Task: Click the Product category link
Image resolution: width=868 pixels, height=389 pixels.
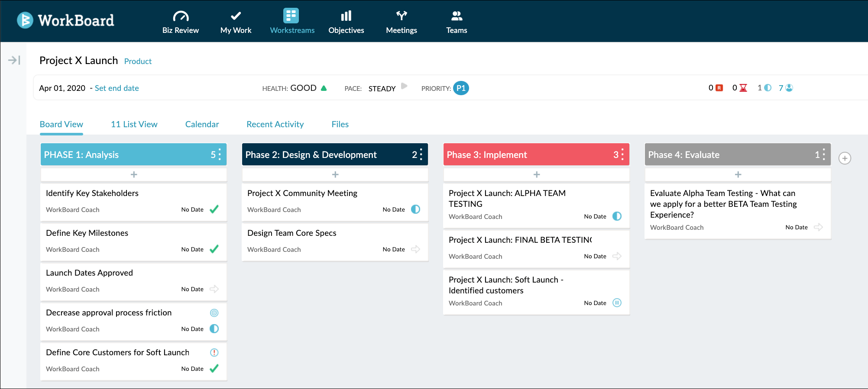Action: [138, 61]
